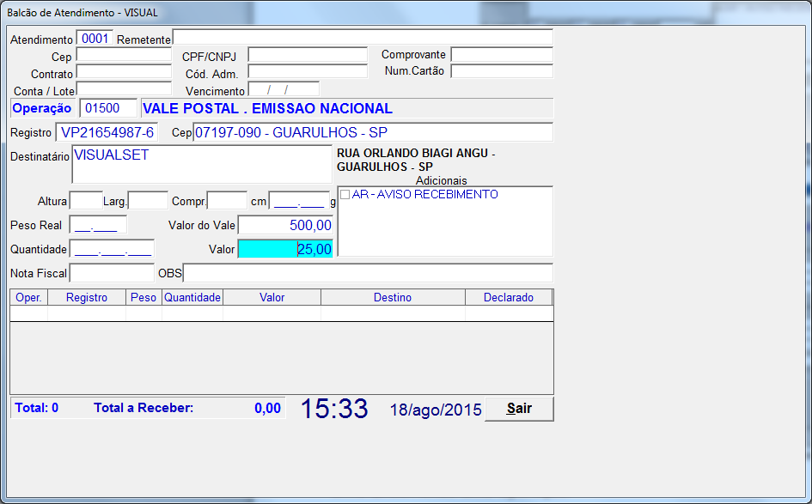Viewport: 812px width, 504px height.
Task: Click the Adicionais label
Action: pyautogui.click(x=441, y=180)
